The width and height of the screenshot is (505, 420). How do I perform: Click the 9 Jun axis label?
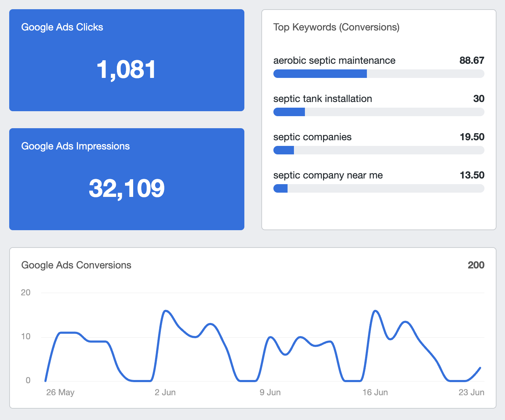pyautogui.click(x=270, y=392)
